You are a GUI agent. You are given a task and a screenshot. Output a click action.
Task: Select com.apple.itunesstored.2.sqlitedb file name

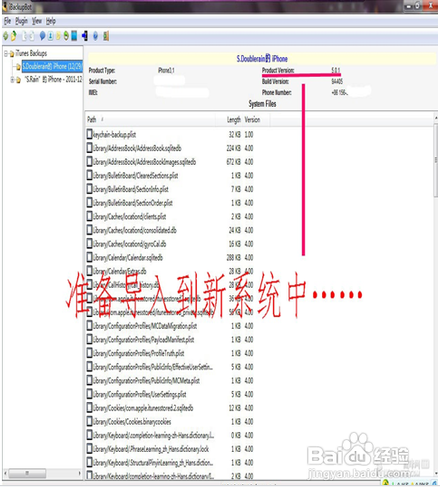pos(143,408)
